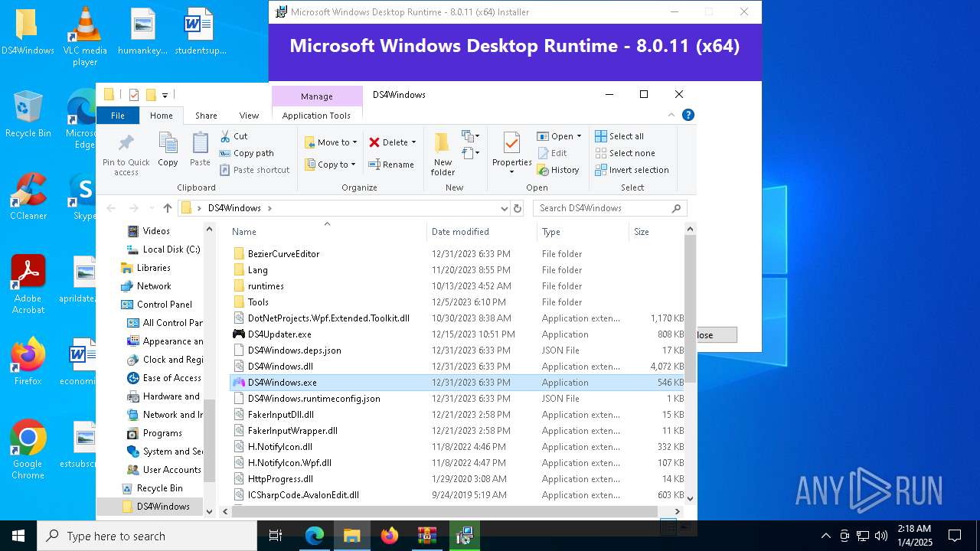This screenshot has height=551, width=980.
Task: Open the Open dropdown in ribbon
Action: (x=559, y=136)
